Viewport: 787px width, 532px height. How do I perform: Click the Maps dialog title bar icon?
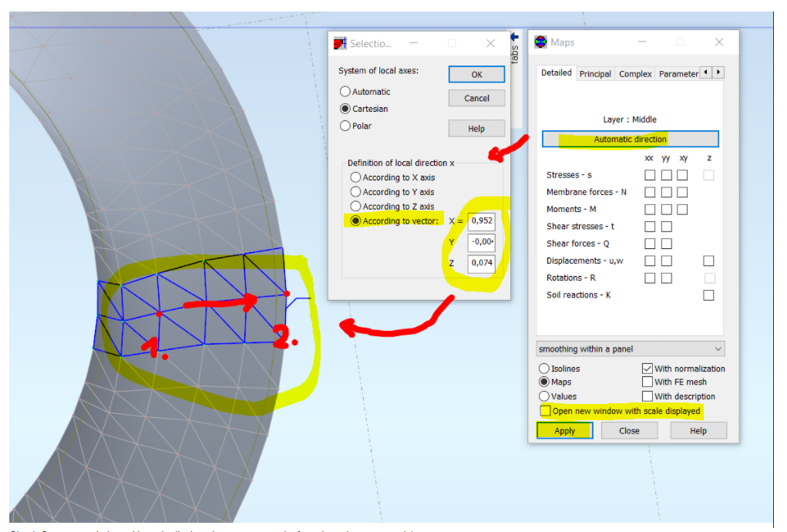pos(540,42)
